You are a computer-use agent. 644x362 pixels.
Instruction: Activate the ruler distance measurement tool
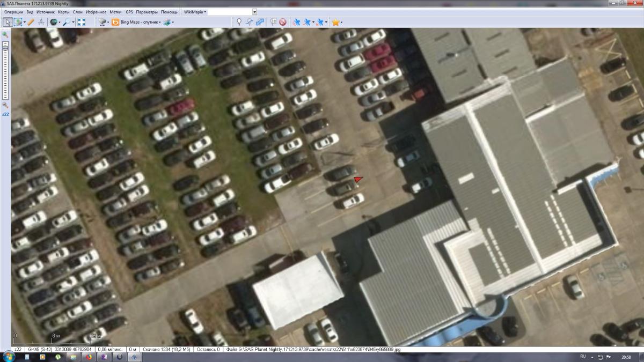31,22
